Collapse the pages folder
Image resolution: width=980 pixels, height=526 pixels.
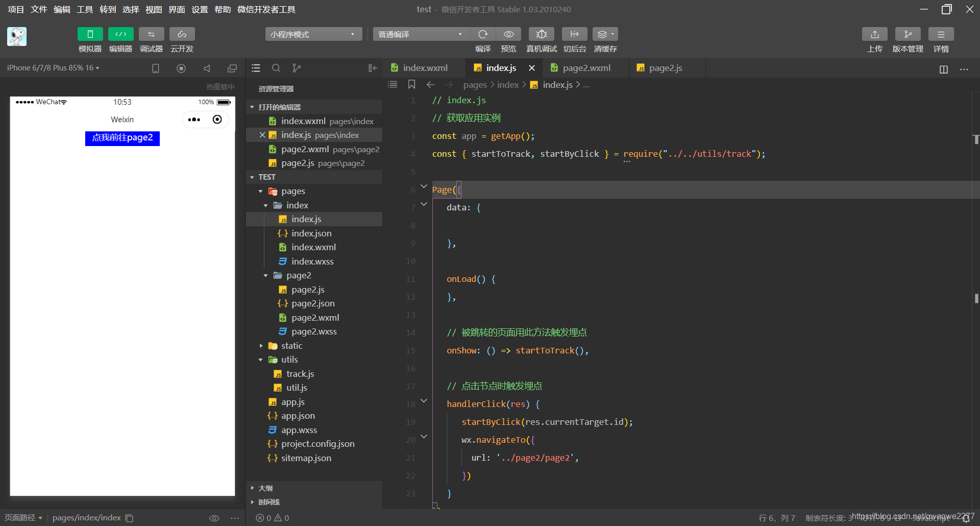coord(314,191)
